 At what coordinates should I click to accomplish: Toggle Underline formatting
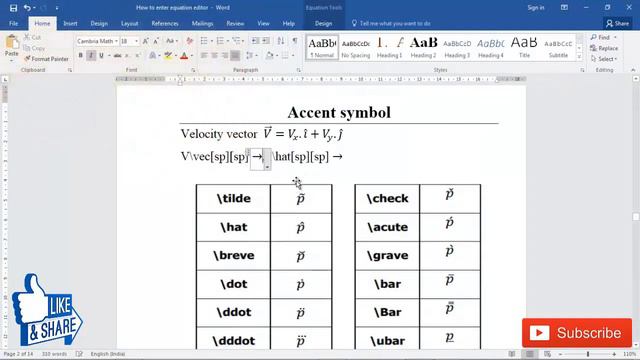coord(101,56)
